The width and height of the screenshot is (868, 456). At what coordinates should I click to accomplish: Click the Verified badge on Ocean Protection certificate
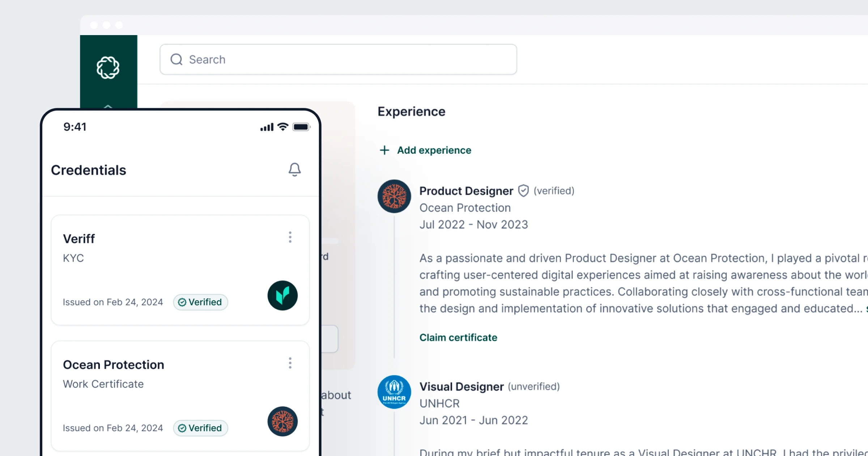(x=200, y=428)
